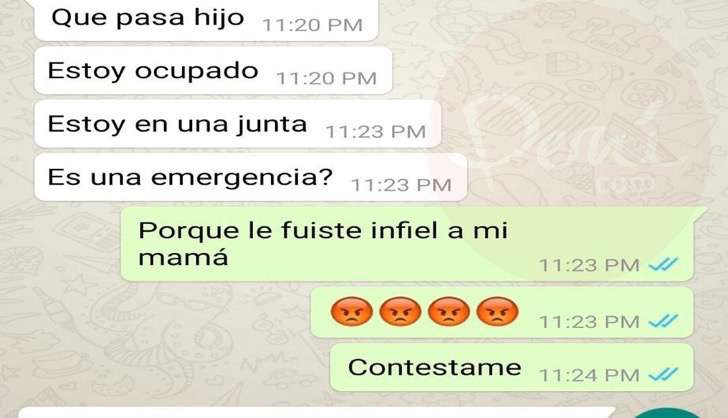Select the 'Estoy en una junta' message

pos(238,124)
